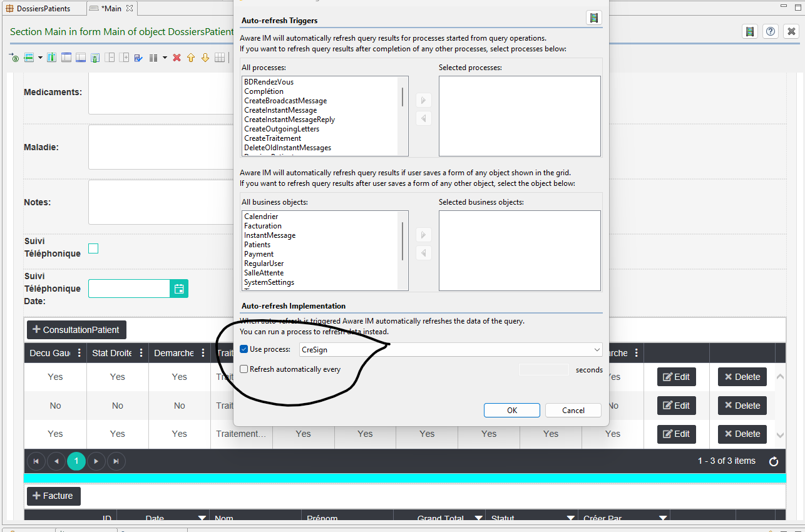805x532 pixels.
Task: Open the Demarche column menu (three dots)
Action: click(x=203, y=353)
